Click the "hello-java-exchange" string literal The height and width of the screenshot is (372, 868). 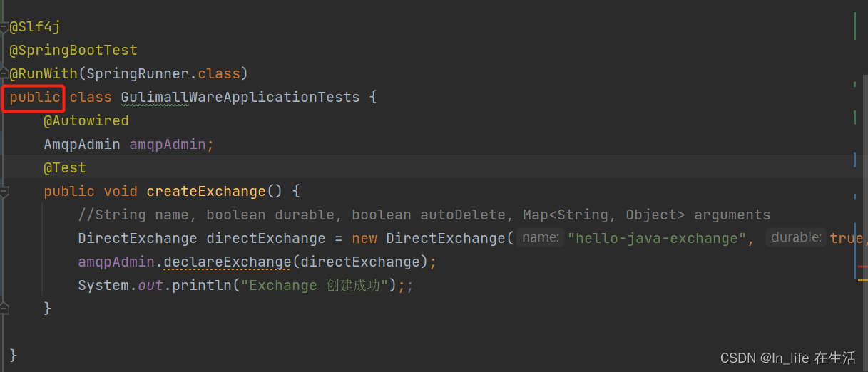click(x=657, y=238)
